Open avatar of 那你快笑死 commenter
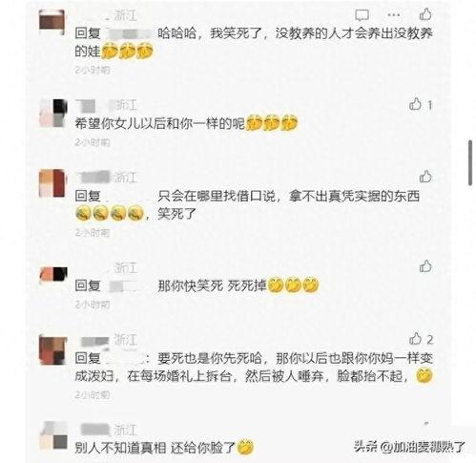This screenshot has height=463, width=476. tap(53, 275)
